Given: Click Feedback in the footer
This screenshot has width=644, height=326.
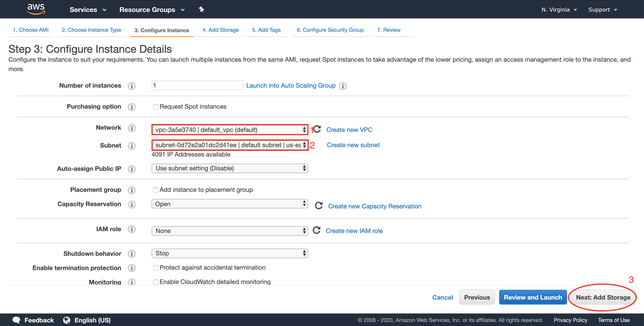Looking at the screenshot, I should 39,320.
